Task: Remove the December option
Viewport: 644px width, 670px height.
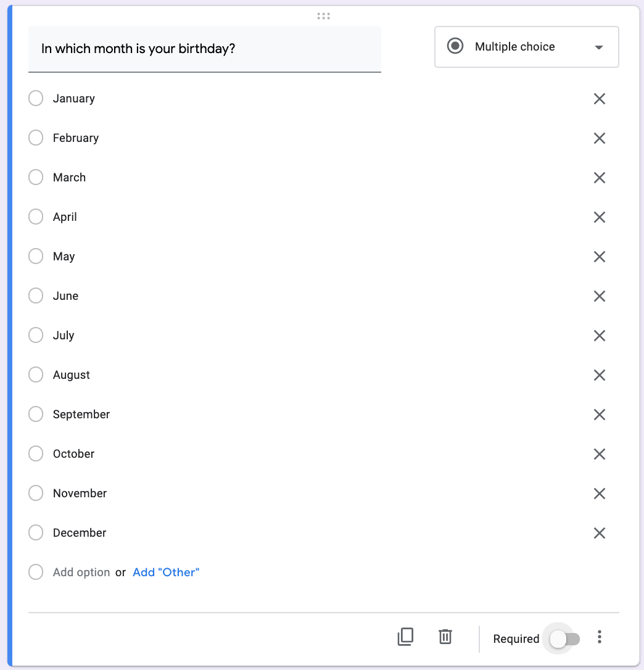Action: (600, 533)
